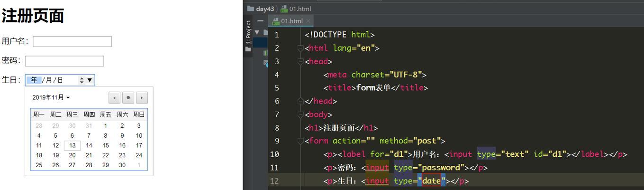This screenshot has height=190, width=644.
Task: Click the 用户名 text input
Action: pyautogui.click(x=72, y=41)
